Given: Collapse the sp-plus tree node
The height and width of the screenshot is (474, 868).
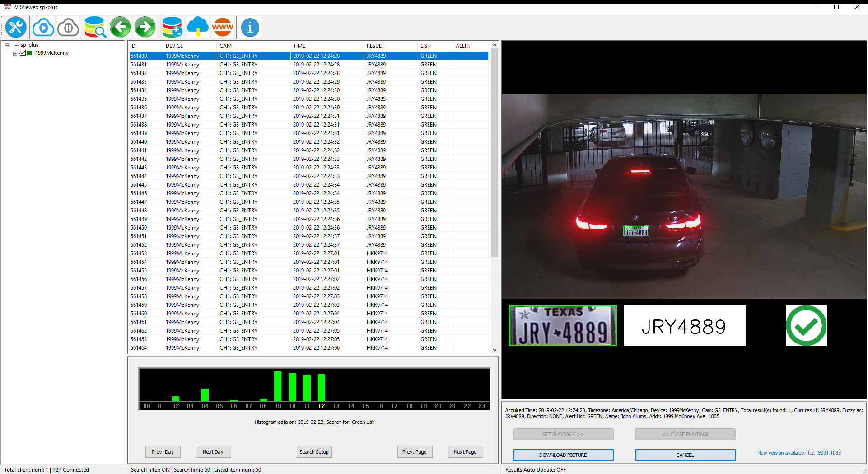Looking at the screenshot, I should 6,45.
